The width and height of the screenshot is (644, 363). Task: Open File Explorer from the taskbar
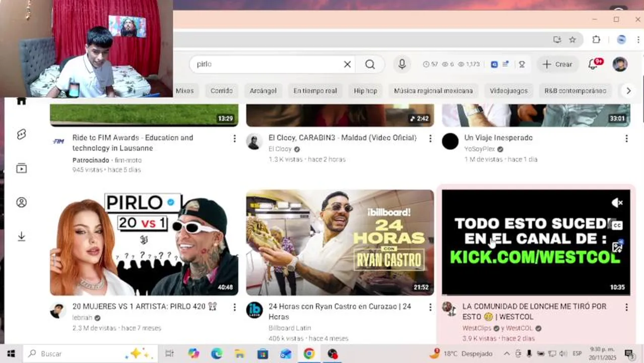click(239, 354)
